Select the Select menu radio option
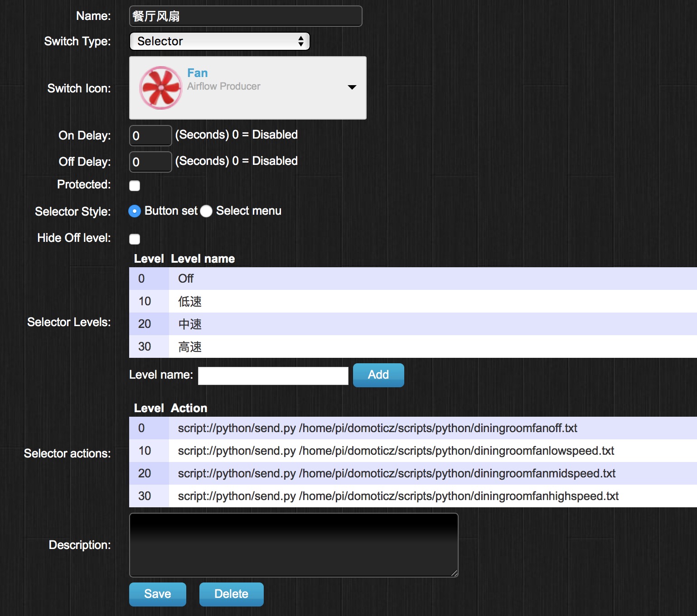This screenshot has height=616, width=697. [x=206, y=211]
